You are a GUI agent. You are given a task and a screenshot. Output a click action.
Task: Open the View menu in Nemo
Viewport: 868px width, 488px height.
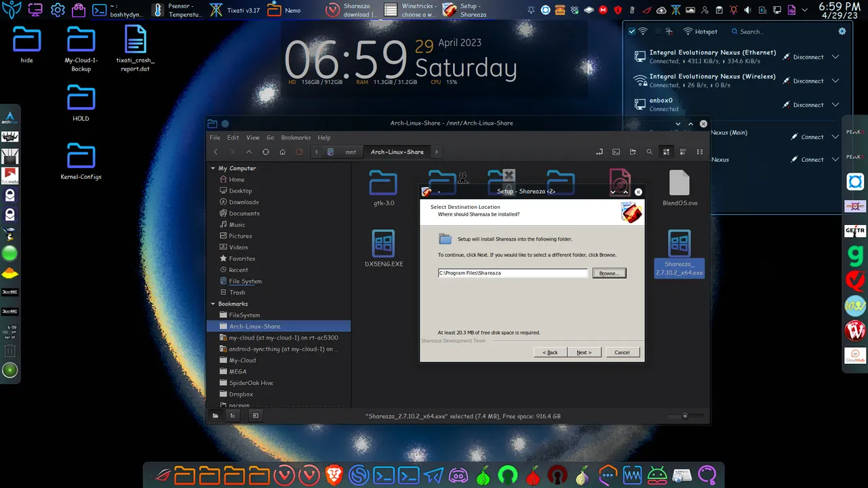coord(253,138)
